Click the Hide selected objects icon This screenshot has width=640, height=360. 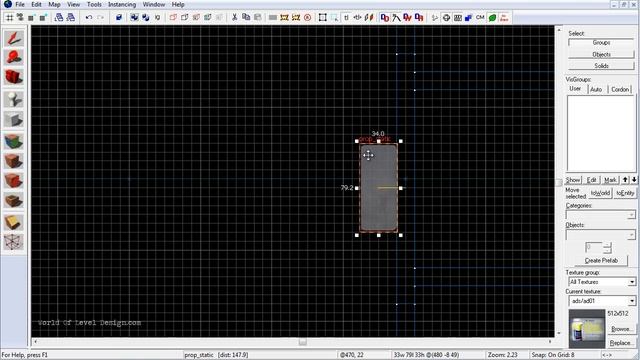(173, 18)
